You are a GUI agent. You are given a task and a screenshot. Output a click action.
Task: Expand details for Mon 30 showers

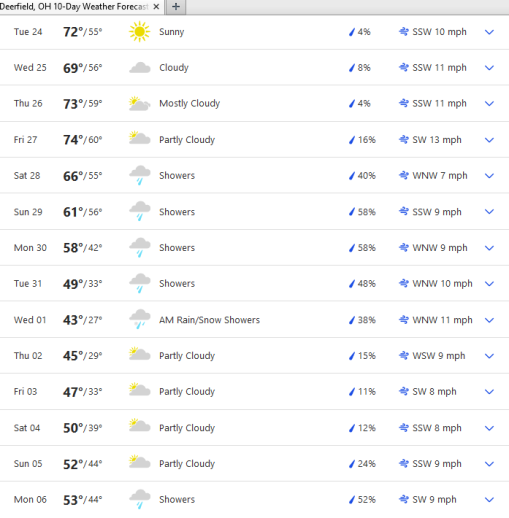(x=489, y=248)
